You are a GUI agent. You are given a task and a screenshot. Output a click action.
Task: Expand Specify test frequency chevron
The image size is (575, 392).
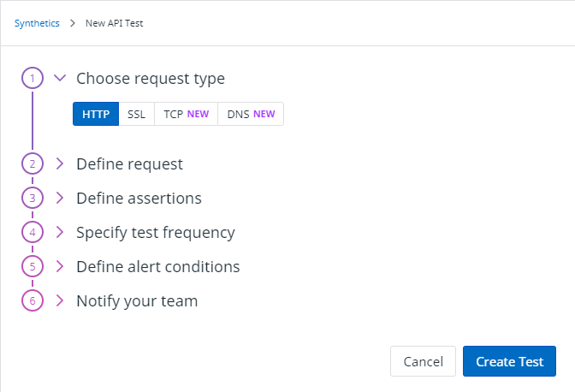[60, 232]
